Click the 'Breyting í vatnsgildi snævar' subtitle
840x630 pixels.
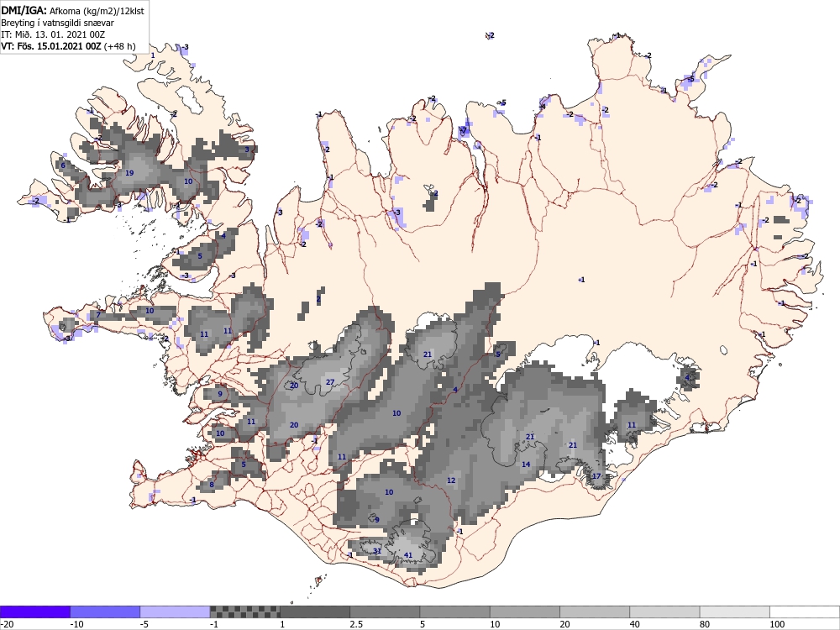click(x=57, y=23)
